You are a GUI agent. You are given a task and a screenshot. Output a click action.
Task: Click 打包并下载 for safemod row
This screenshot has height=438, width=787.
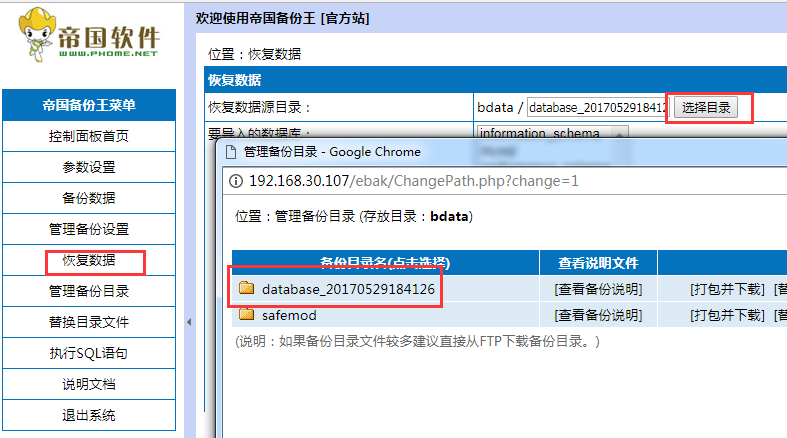727,316
